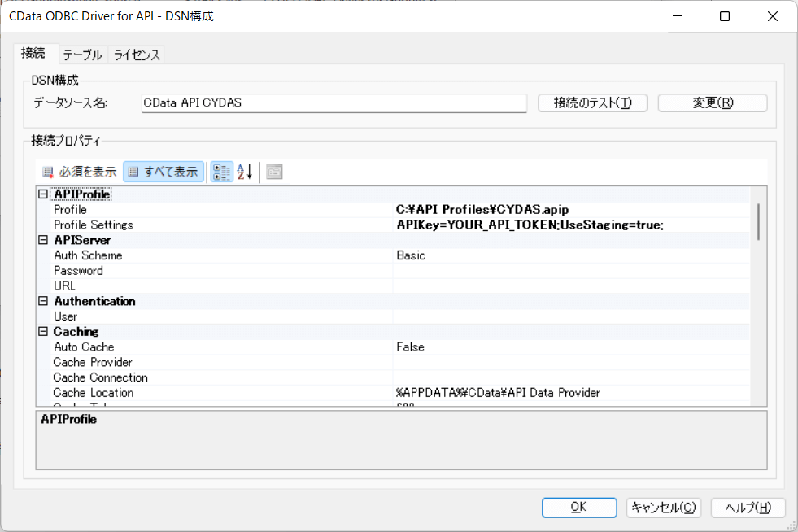Close the DSN configuration window
The width and height of the screenshot is (798, 532).
point(772,16)
